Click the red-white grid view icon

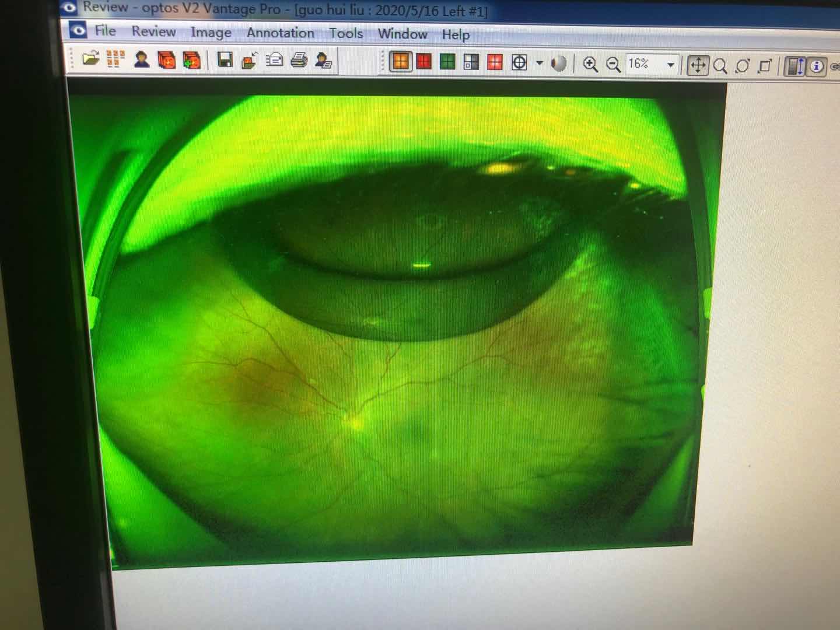tap(495, 62)
